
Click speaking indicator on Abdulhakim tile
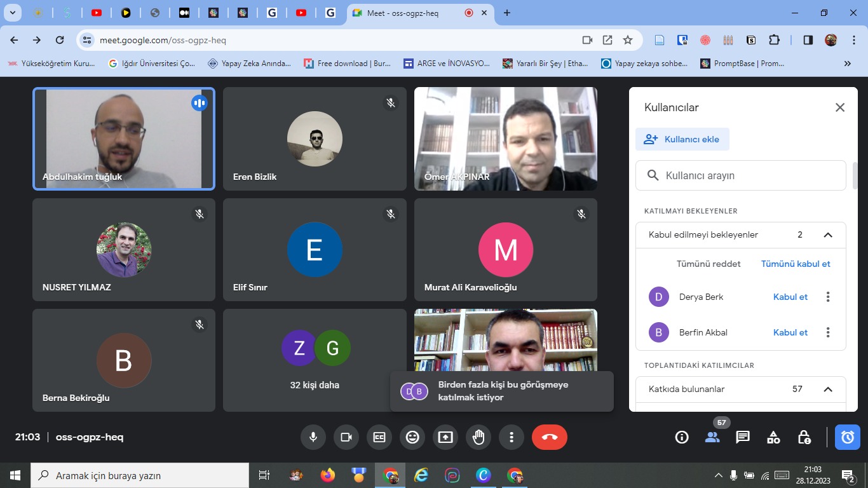pos(200,103)
